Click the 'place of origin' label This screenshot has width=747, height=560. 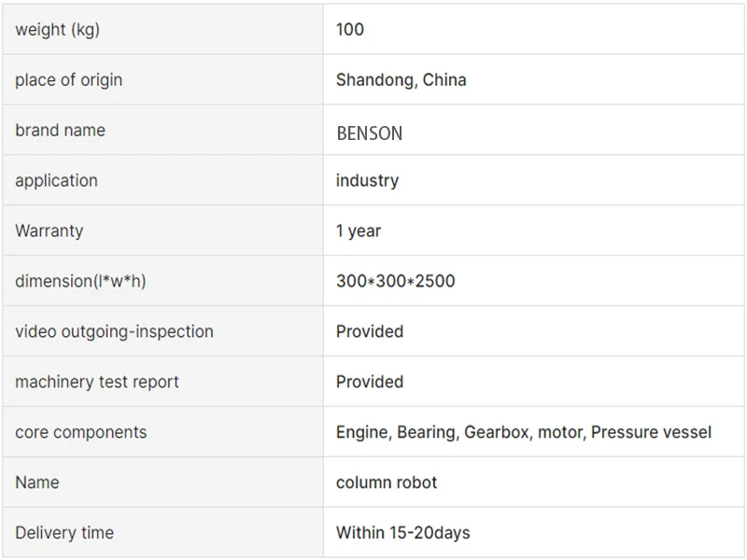point(68,80)
